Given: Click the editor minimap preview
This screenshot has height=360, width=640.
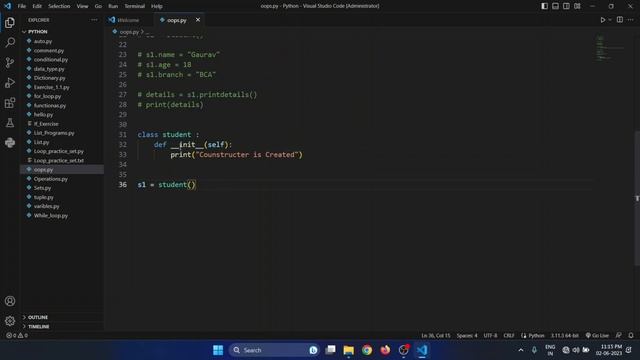Looking at the screenshot, I should coord(610,48).
